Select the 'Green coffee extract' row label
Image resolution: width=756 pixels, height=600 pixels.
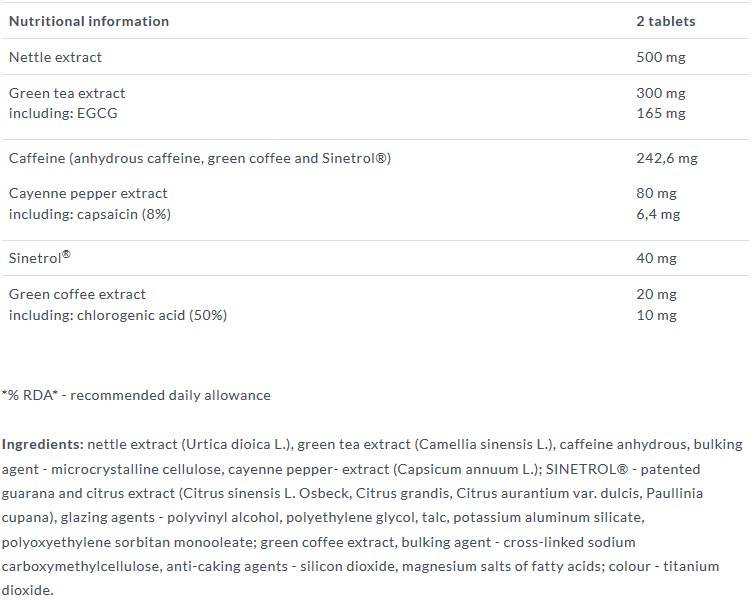point(77,294)
